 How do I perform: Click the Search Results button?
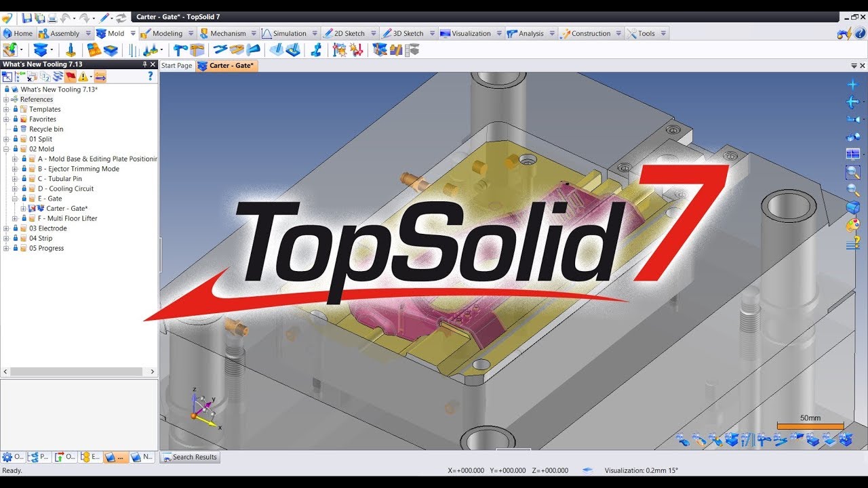coord(190,457)
